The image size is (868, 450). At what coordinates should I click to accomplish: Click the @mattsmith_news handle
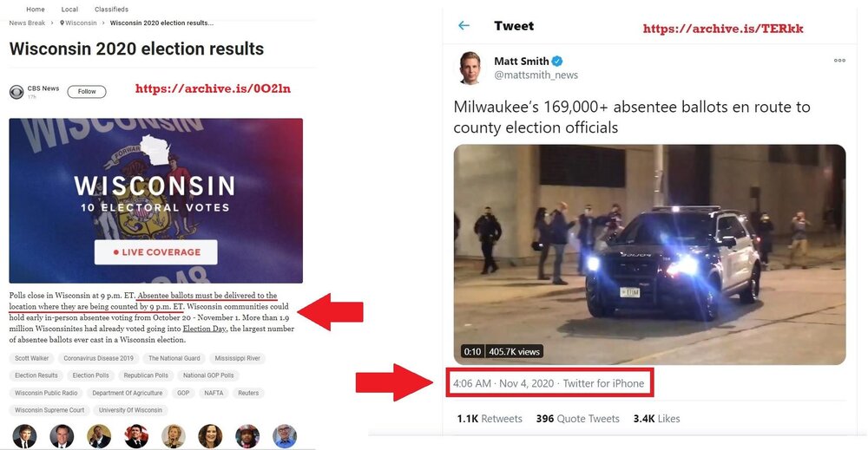pos(536,75)
